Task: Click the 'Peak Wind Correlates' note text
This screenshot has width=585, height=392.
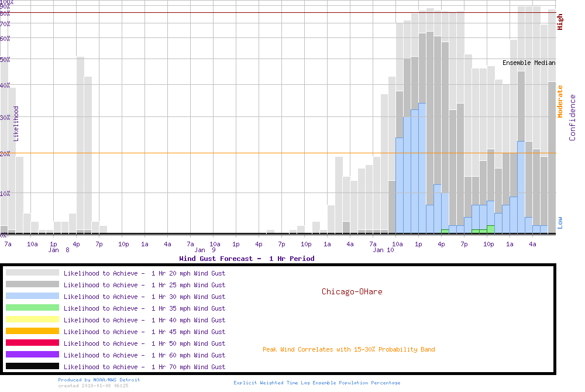Action: [x=349, y=350]
